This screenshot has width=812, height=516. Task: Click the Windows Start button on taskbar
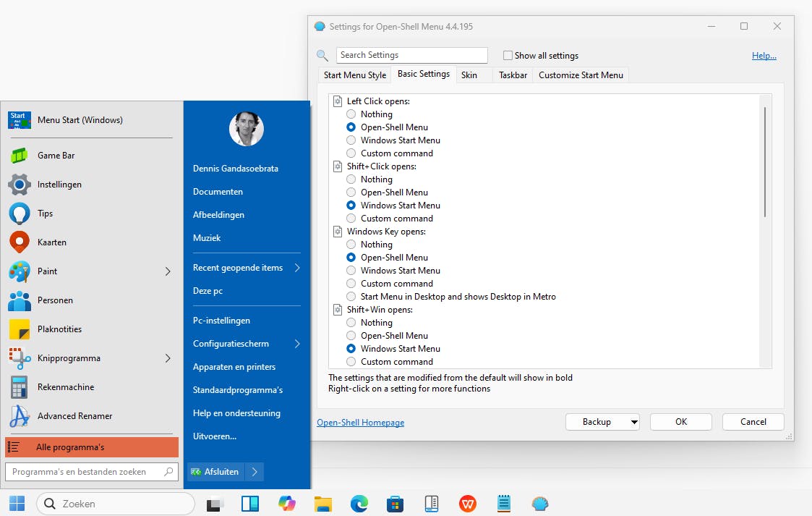tap(17, 503)
